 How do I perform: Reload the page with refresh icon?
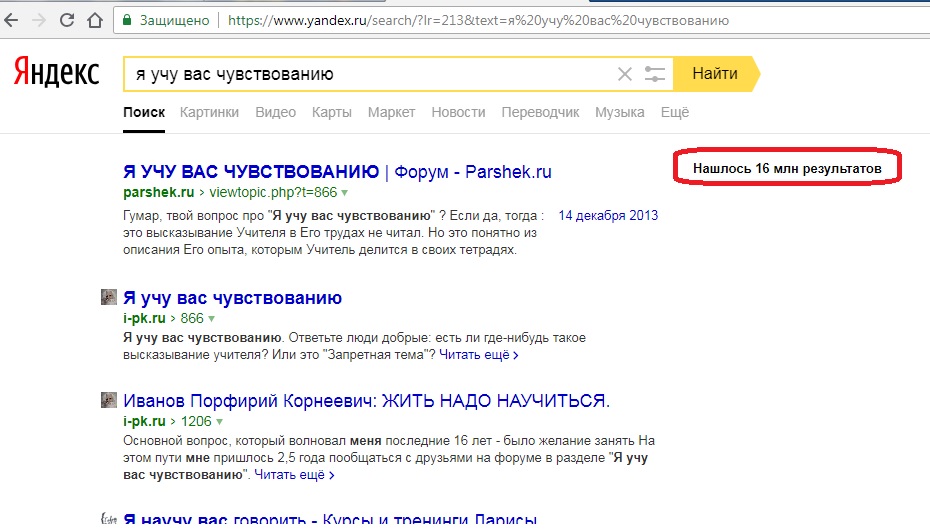coord(67,19)
